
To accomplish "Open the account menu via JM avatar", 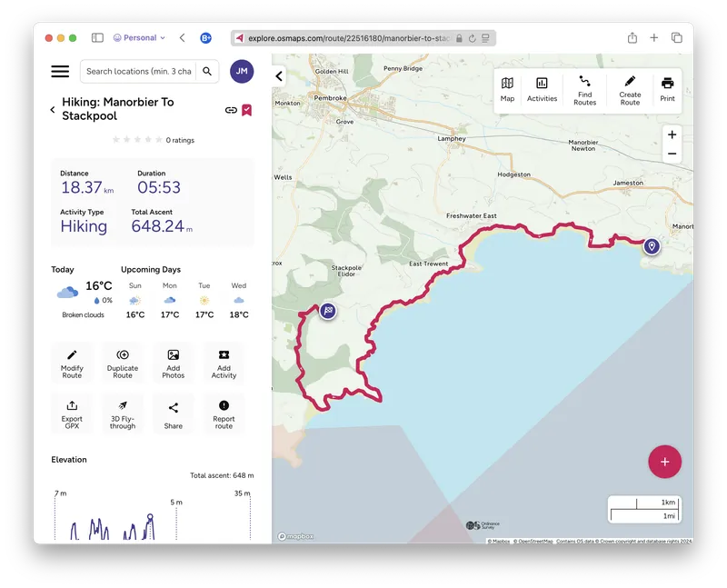I will pyautogui.click(x=242, y=71).
